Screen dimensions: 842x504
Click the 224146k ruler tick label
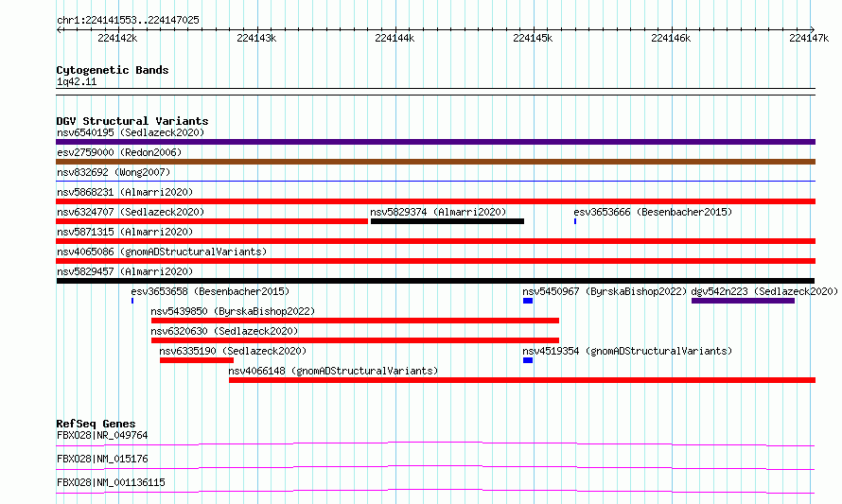pos(671,38)
